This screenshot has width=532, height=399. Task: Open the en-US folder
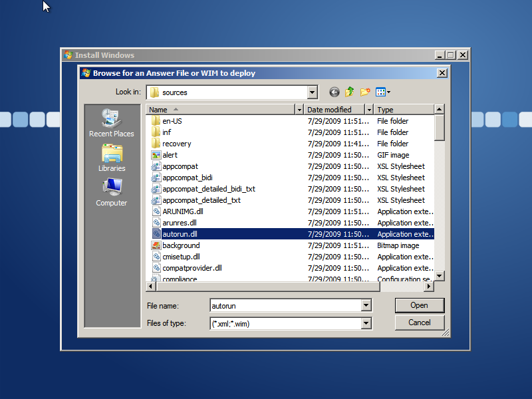coord(172,121)
